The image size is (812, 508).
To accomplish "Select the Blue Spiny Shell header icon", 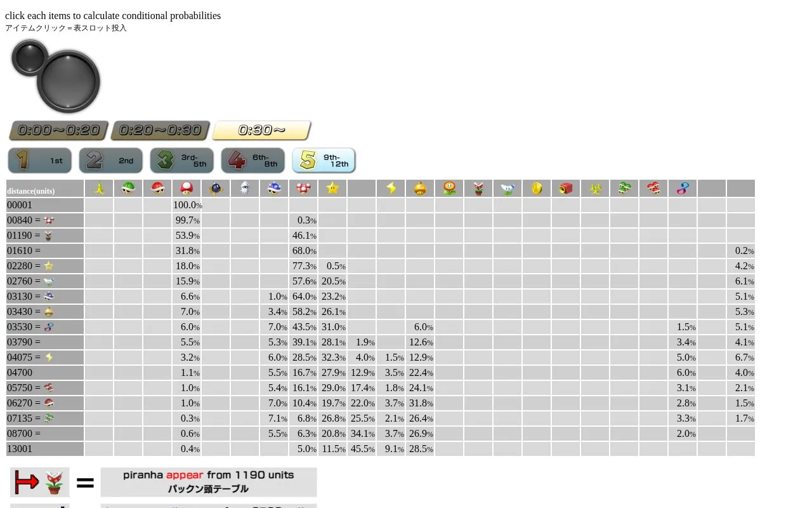I will tap(274, 188).
